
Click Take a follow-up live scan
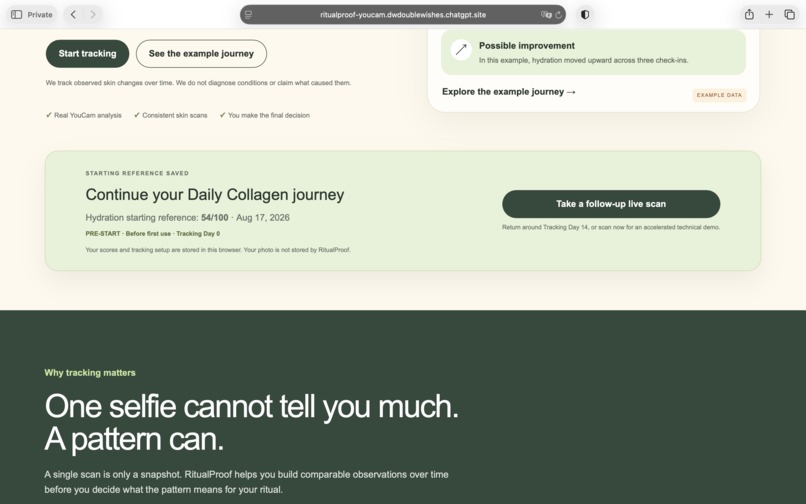tap(611, 204)
